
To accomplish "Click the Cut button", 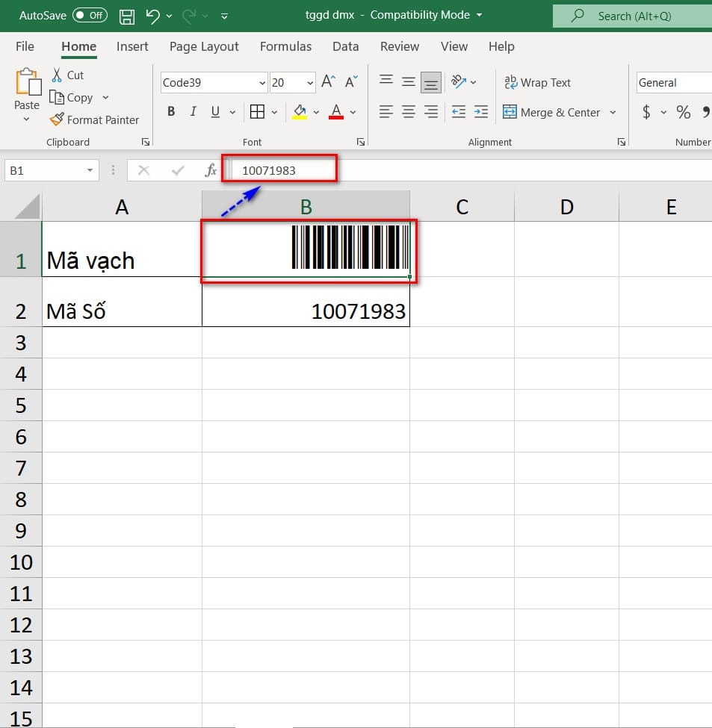I will (x=67, y=75).
